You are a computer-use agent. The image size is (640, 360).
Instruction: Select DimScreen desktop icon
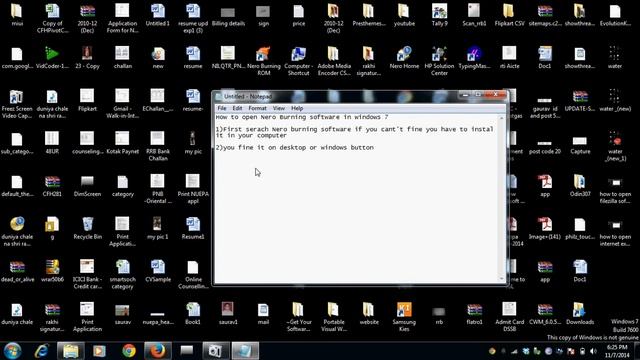pos(87,186)
